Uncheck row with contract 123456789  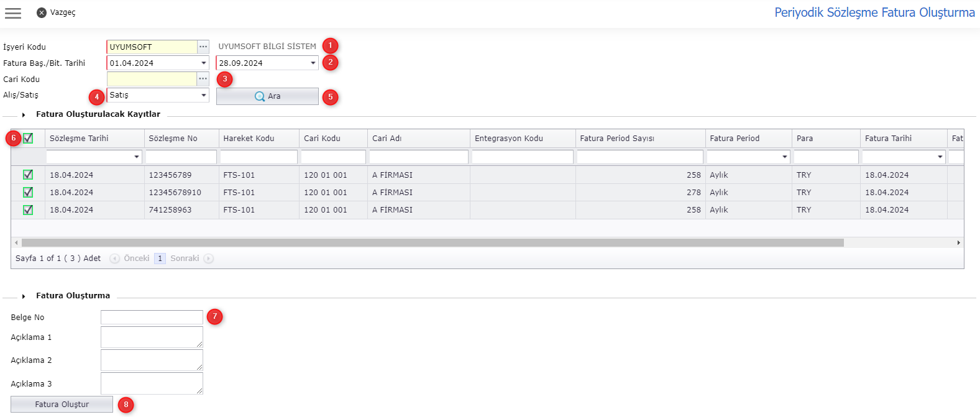[x=28, y=175]
